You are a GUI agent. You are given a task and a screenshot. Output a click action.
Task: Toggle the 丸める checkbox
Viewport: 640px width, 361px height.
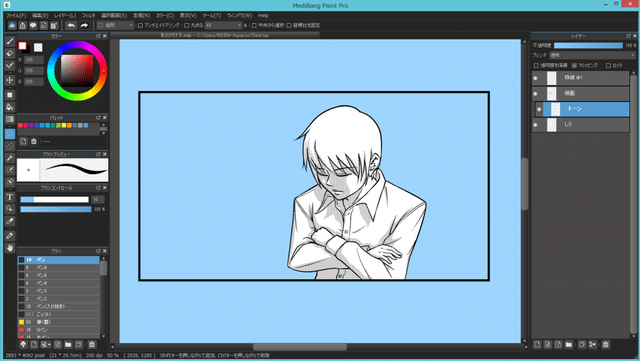coord(187,25)
